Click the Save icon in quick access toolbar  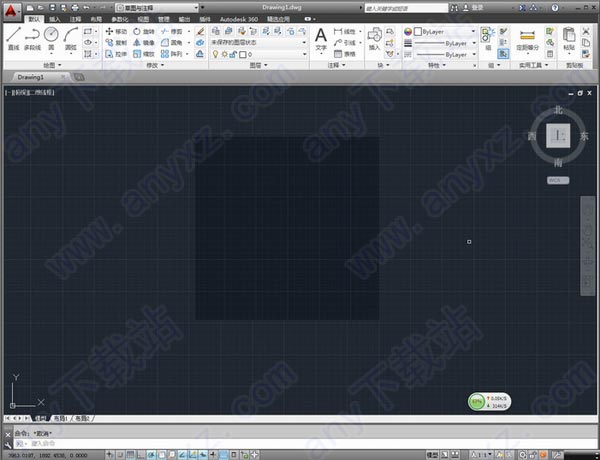pos(53,8)
